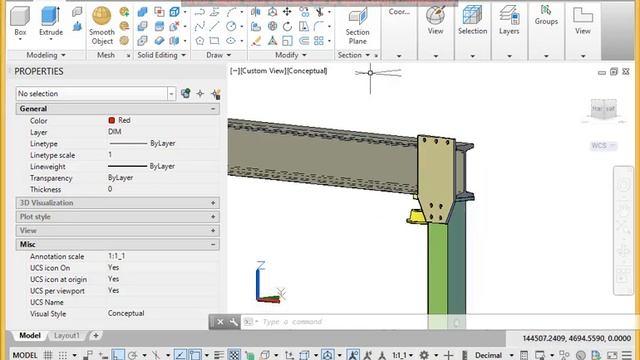Viewport: 640px width, 360px height.
Task: Open the workspace switching gear icon
Action: pos(424,355)
